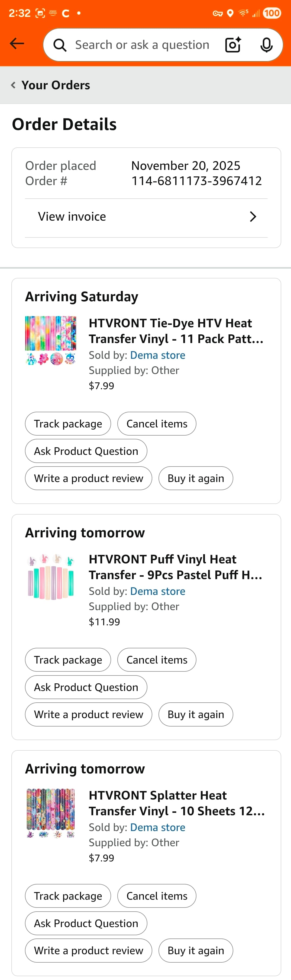291x980 pixels.
Task: Track package for Splatter Heat Transfer Vinyl
Action: [x=68, y=896]
